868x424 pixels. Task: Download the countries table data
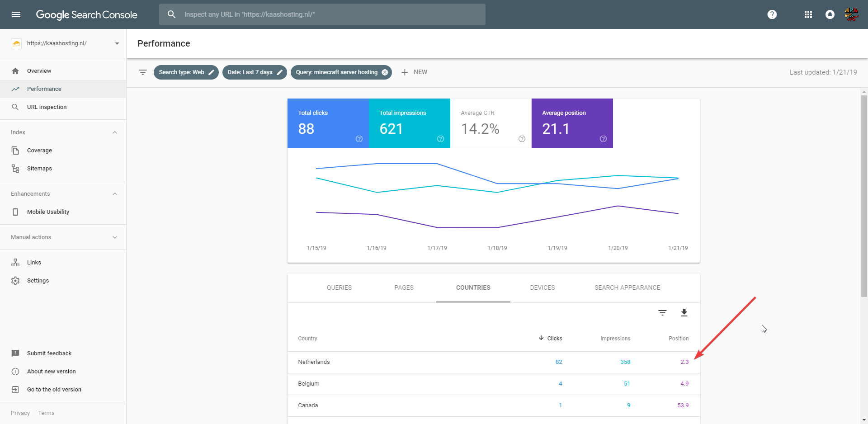pos(684,313)
